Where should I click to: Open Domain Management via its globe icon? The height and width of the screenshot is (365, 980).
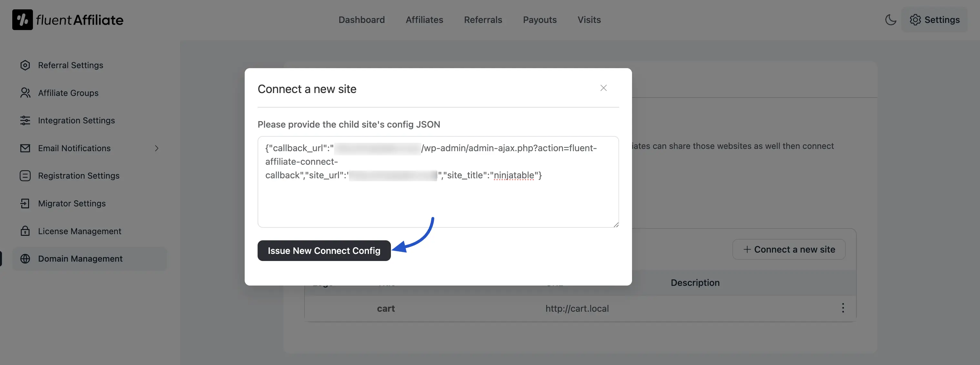[x=25, y=258]
